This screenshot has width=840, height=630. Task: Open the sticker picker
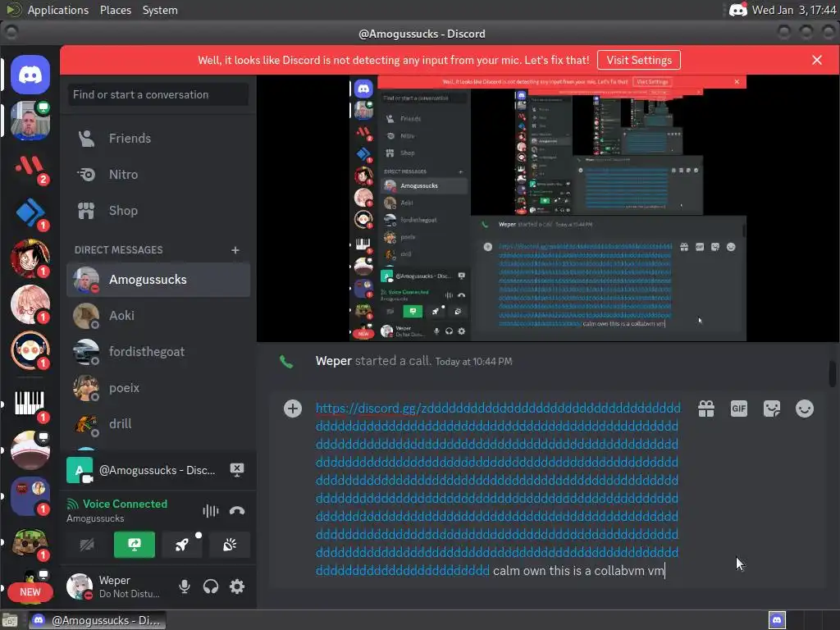[771, 409]
